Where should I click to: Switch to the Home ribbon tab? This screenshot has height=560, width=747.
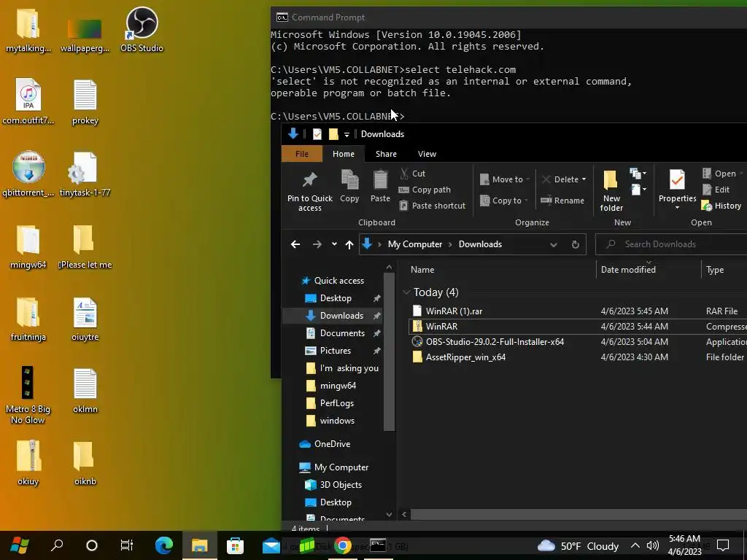pyautogui.click(x=344, y=154)
